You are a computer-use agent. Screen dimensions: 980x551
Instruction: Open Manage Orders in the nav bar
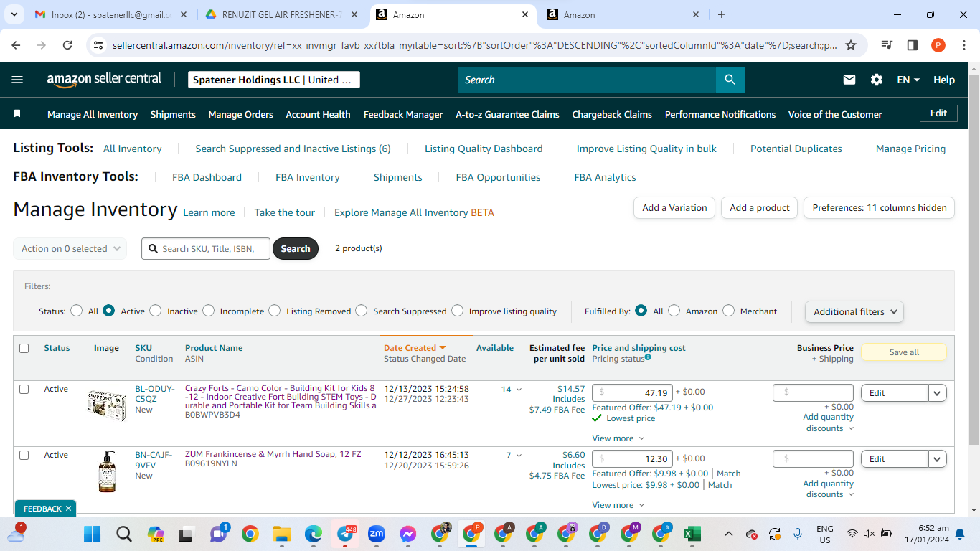click(241, 114)
